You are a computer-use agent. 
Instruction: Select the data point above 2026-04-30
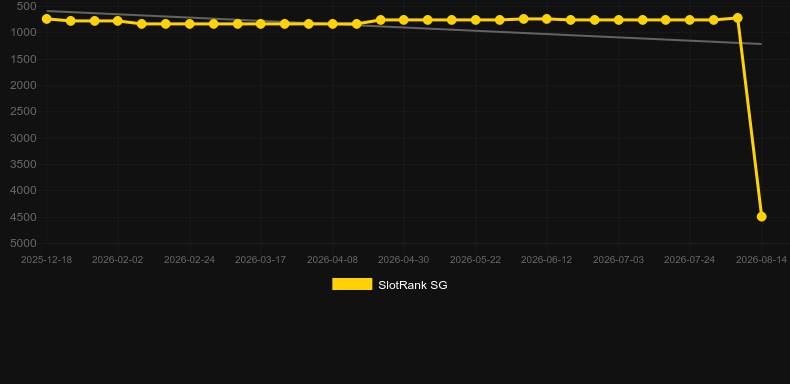pos(404,20)
